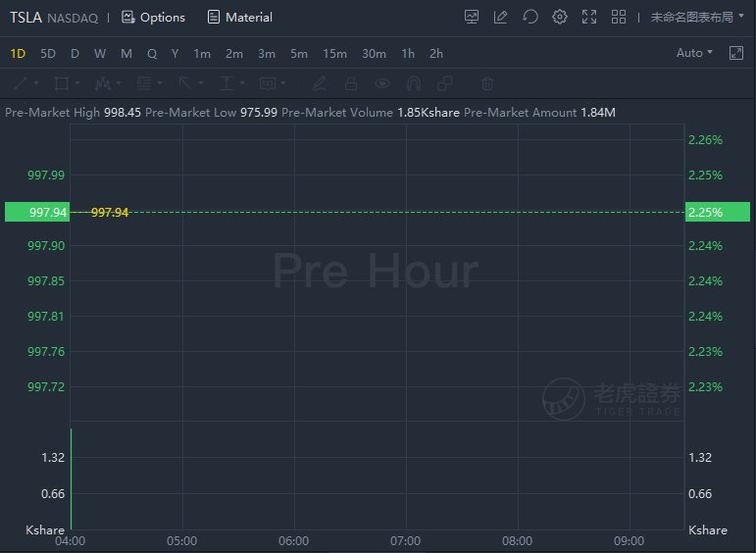Click the Pre-Market Low 975.99 value
Screen dimensions: 756x553
pos(259,113)
